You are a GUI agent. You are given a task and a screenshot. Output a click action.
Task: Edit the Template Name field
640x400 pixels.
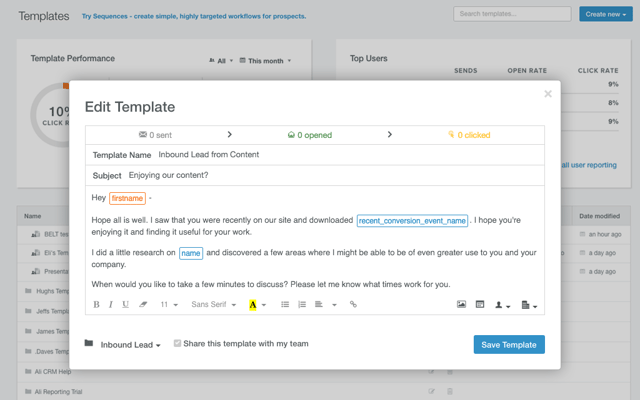coord(314,155)
